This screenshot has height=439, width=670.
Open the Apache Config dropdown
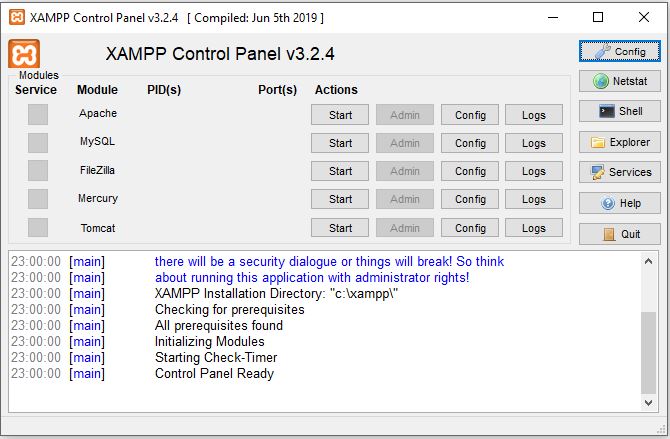[470, 115]
